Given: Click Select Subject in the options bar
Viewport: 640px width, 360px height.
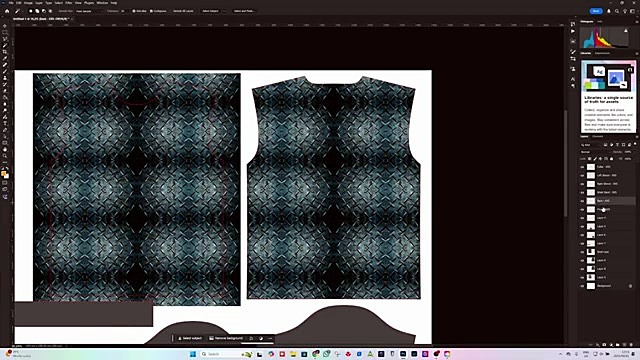Looking at the screenshot, I should [210, 11].
